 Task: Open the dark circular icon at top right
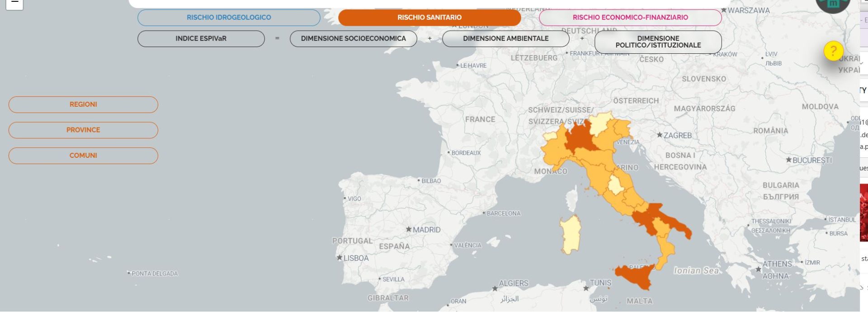[832, 4]
